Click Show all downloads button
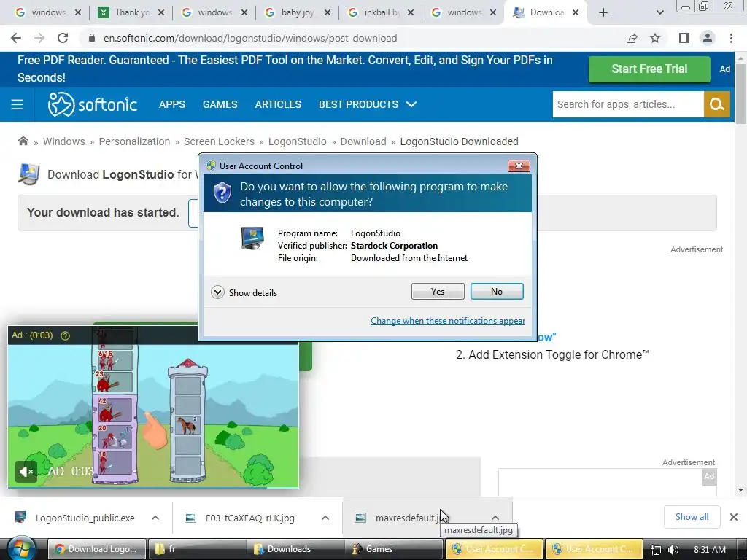This screenshot has width=747, height=560. pos(692,517)
